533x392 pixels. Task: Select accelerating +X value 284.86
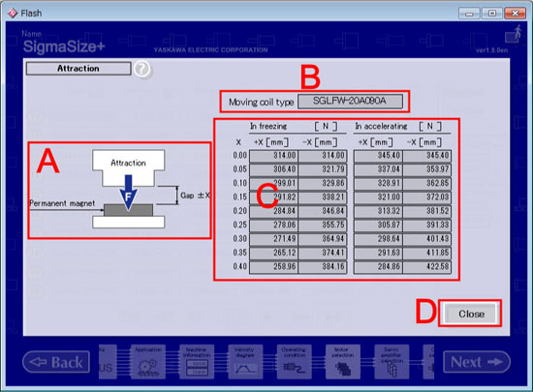(378, 267)
